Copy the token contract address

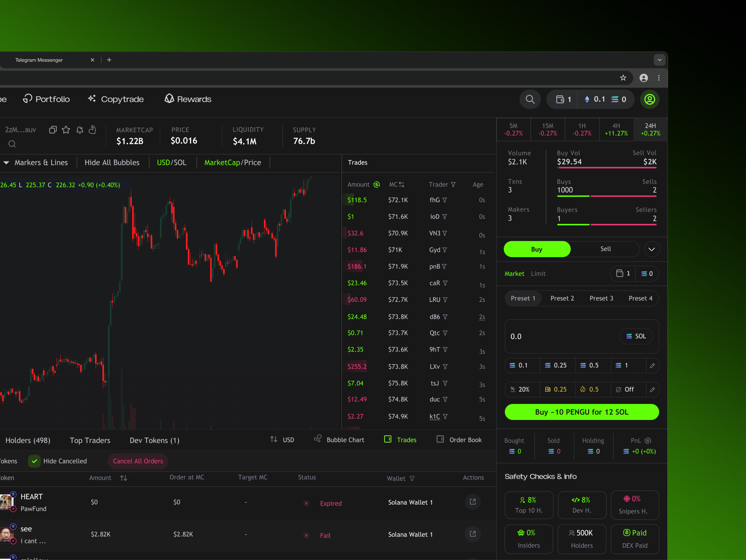(x=53, y=129)
